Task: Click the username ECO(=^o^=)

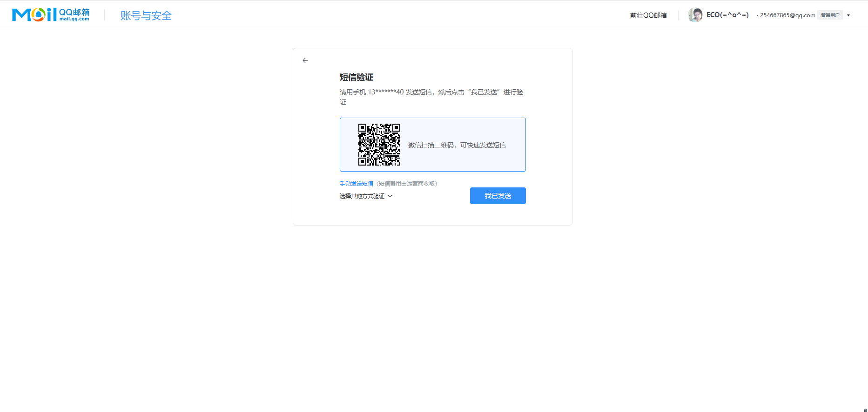Action: point(727,15)
